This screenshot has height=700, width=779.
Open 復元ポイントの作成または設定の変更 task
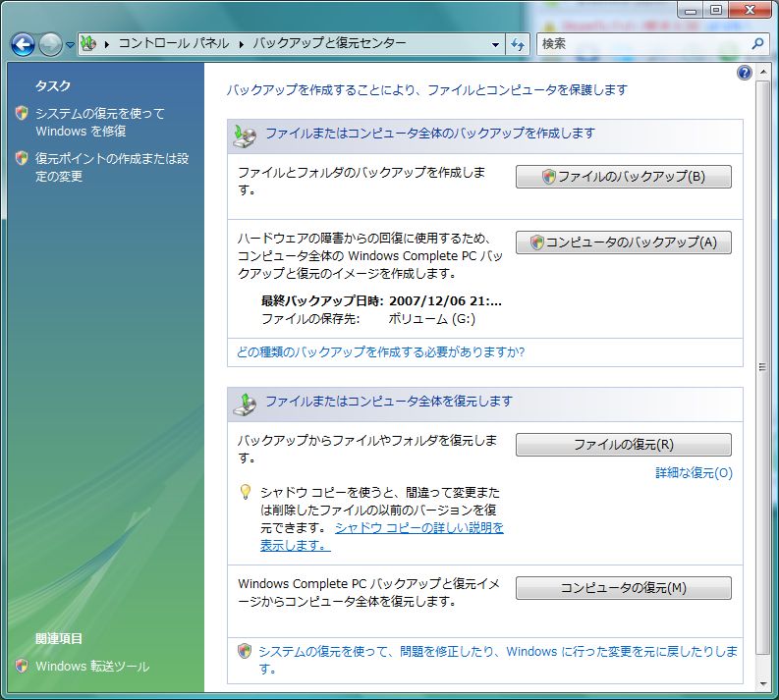point(112,167)
